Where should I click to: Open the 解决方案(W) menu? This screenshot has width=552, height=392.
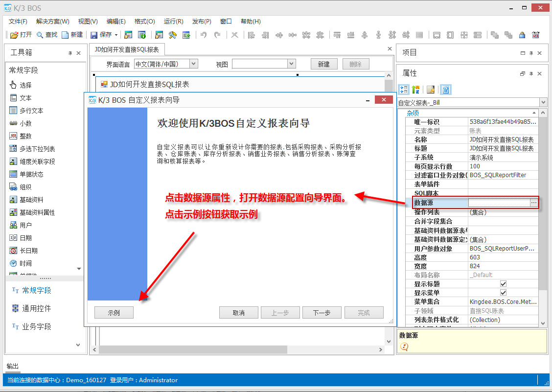tap(53, 22)
